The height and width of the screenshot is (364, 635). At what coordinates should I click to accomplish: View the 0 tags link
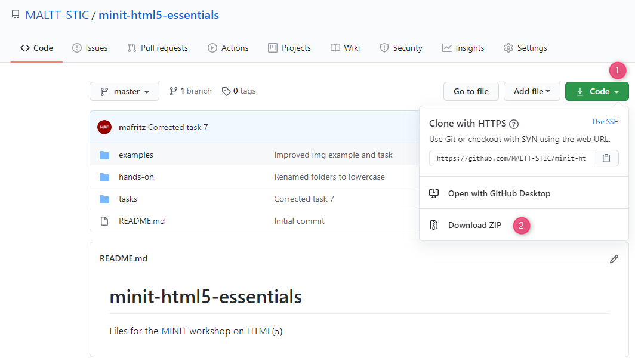[239, 91]
